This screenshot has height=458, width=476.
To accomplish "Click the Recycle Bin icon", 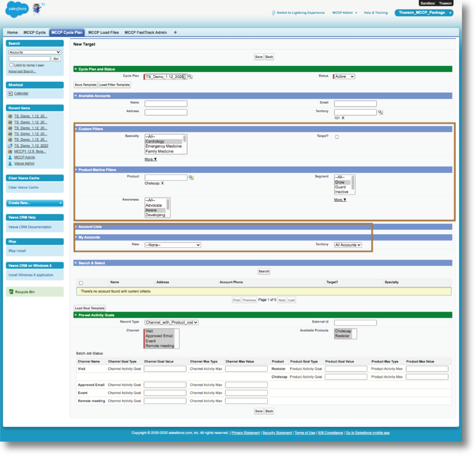I will (x=11, y=292).
